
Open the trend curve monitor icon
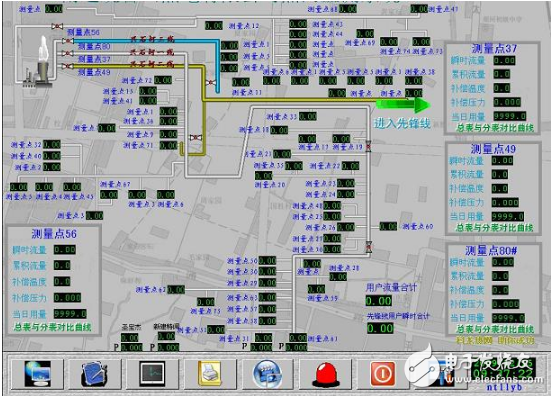[152, 374]
